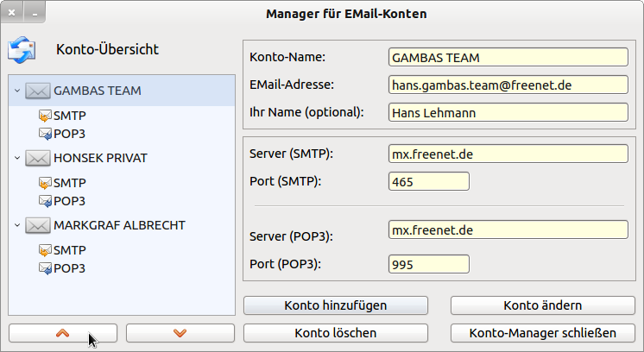Focus the EMail-Adresse input field

pos(508,85)
